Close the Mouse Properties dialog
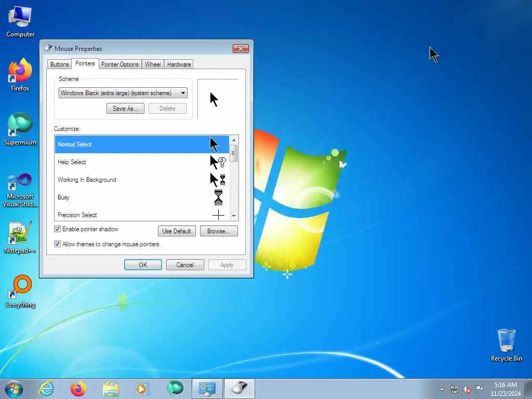 pyautogui.click(x=241, y=48)
